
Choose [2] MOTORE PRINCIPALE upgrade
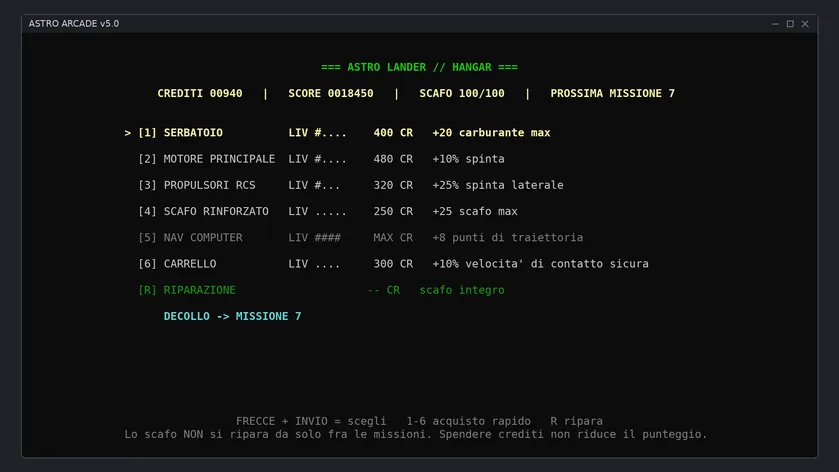pos(321,159)
